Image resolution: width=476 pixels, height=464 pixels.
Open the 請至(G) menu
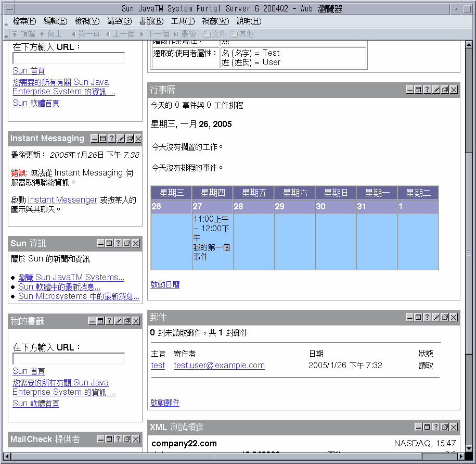pos(119,21)
